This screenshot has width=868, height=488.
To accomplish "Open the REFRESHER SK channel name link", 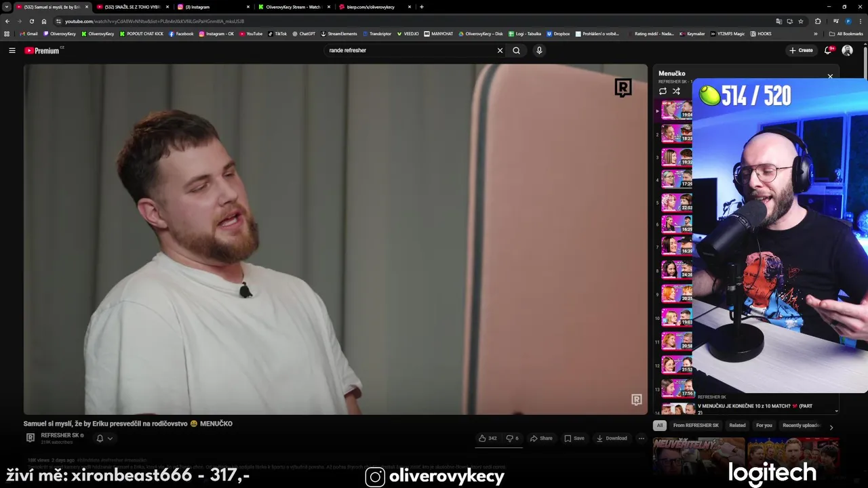I will (60, 435).
